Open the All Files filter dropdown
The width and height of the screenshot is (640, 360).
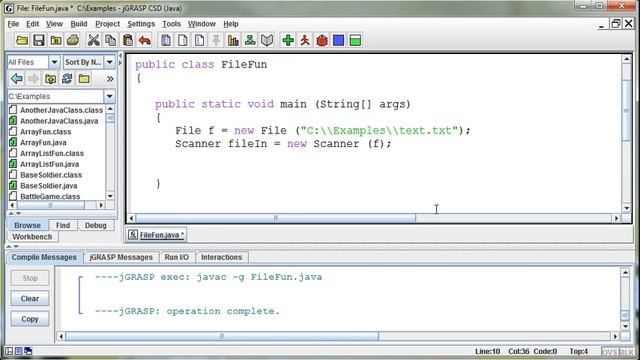point(54,62)
